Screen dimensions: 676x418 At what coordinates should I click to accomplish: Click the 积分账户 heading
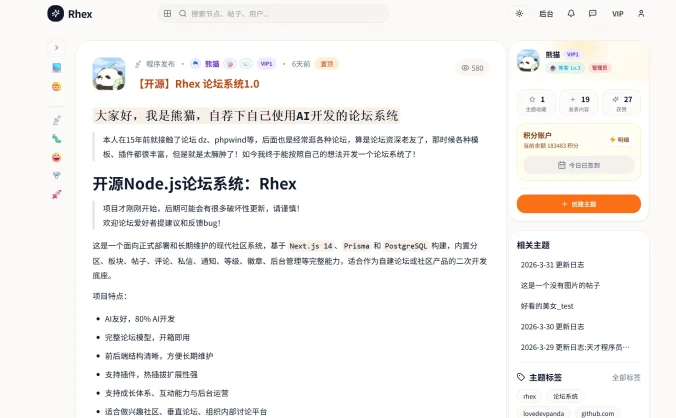[x=537, y=135]
